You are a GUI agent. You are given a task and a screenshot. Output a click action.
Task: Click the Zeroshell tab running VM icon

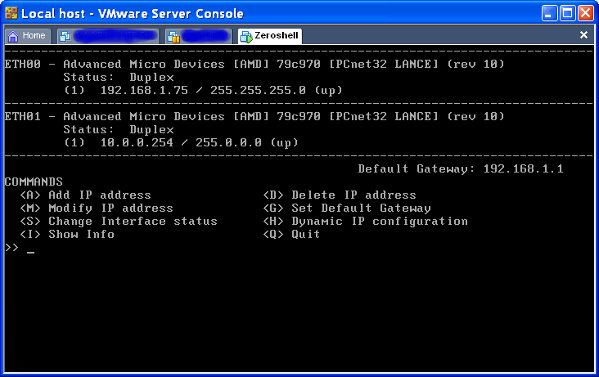point(246,36)
